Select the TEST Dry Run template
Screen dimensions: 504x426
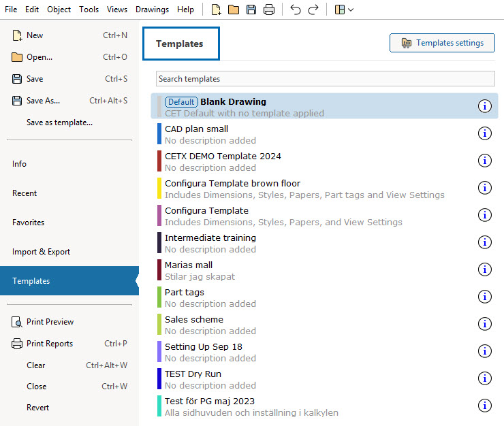click(x=324, y=379)
